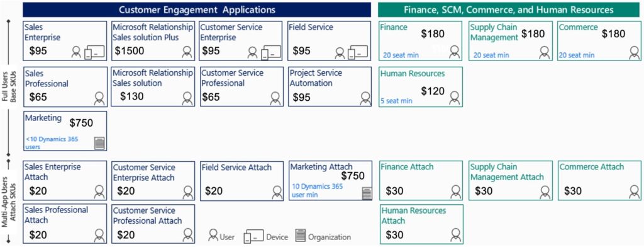This screenshot has width=644, height=247.
Task: Select the Customer Engagement Applications header
Action: click(197, 9)
